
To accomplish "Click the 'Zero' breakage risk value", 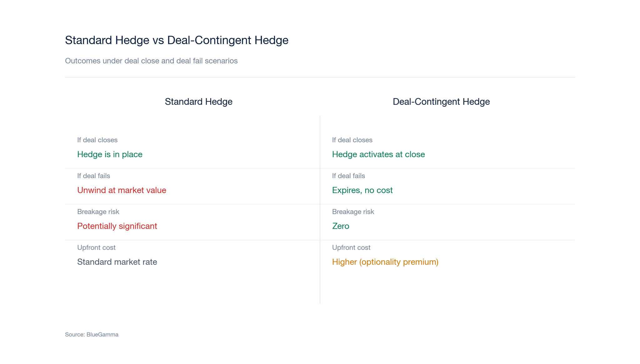I will point(341,226).
